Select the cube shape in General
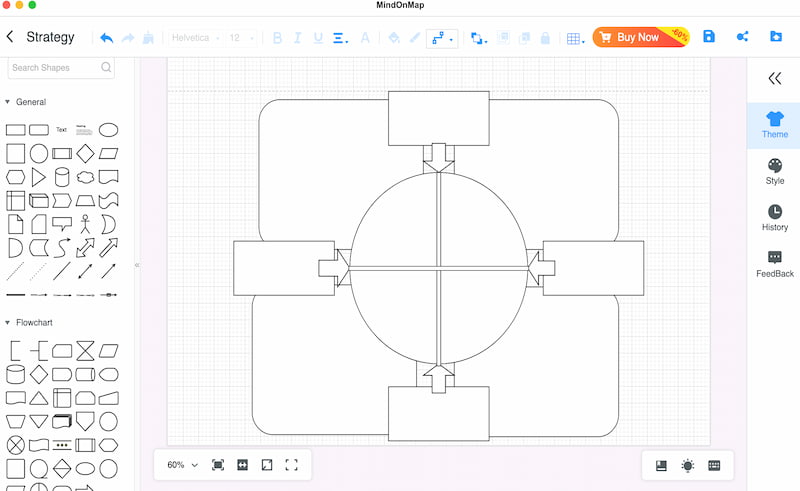800x491 pixels. click(39, 201)
